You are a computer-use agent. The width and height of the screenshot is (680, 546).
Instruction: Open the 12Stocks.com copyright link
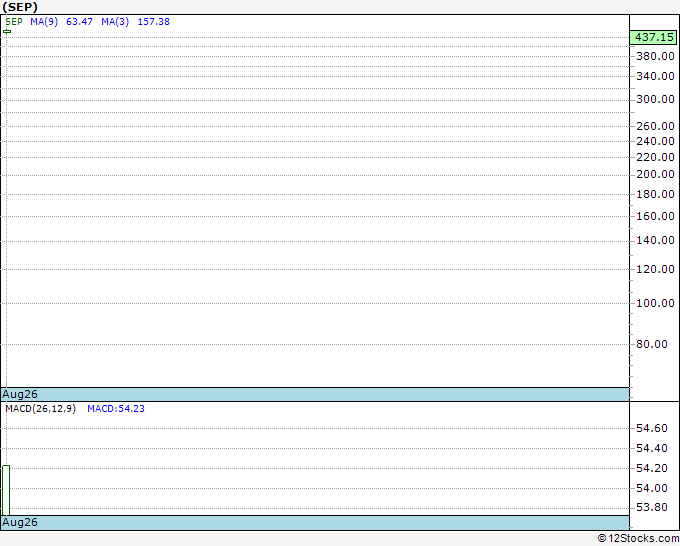638,539
